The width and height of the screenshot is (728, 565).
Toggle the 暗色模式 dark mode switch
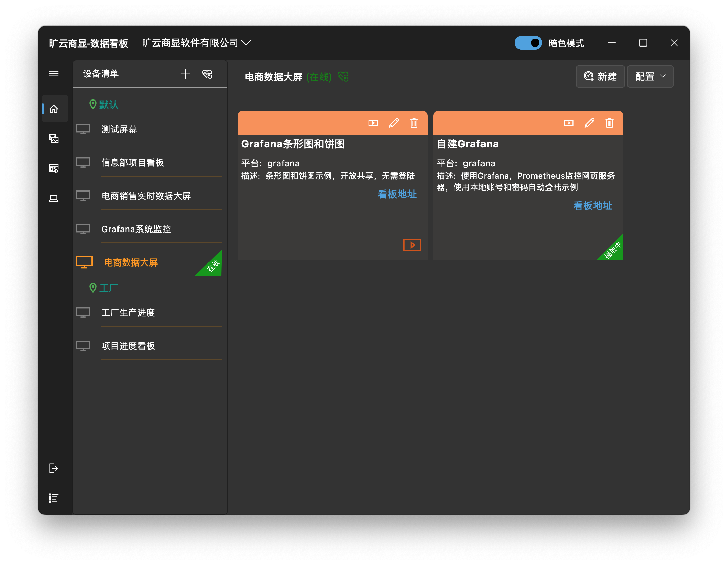528,43
